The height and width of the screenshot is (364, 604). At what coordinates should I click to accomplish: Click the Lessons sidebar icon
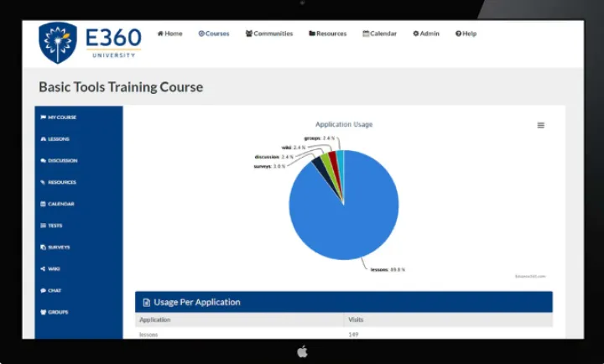pyautogui.click(x=43, y=139)
